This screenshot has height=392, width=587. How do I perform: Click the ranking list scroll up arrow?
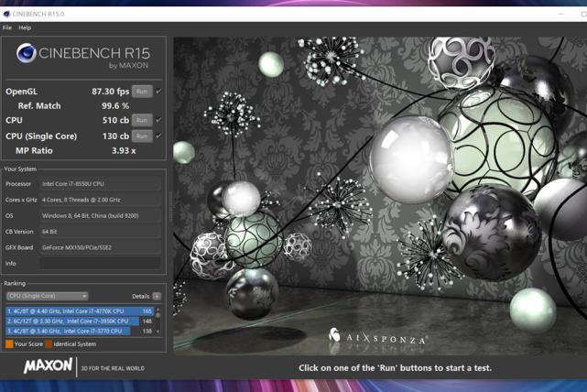[x=158, y=310]
